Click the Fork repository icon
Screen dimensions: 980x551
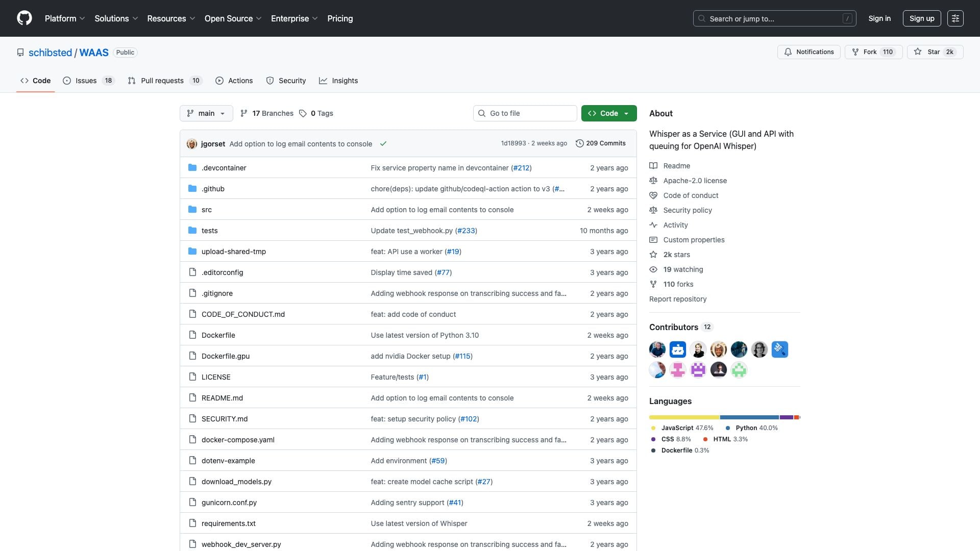(855, 52)
